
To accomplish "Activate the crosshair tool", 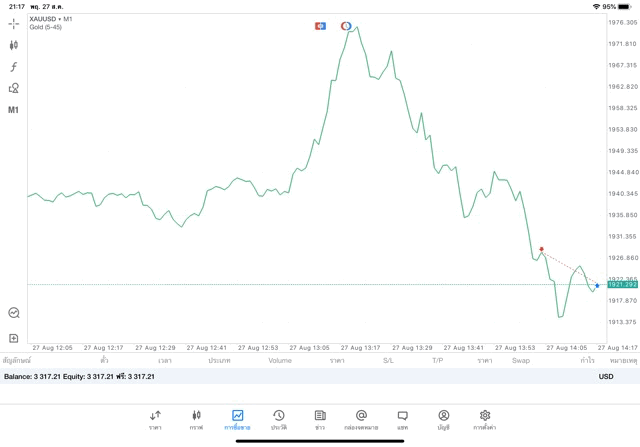I will click(14, 23).
